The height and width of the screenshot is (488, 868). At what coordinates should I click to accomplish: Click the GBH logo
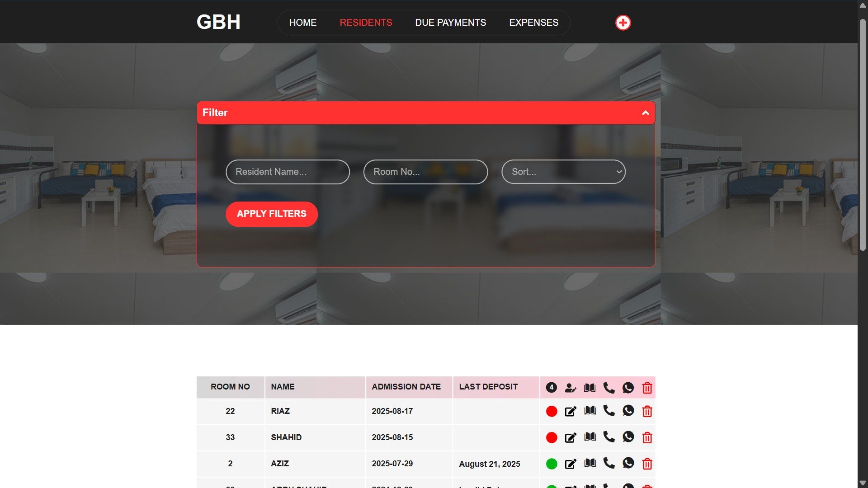[218, 22]
